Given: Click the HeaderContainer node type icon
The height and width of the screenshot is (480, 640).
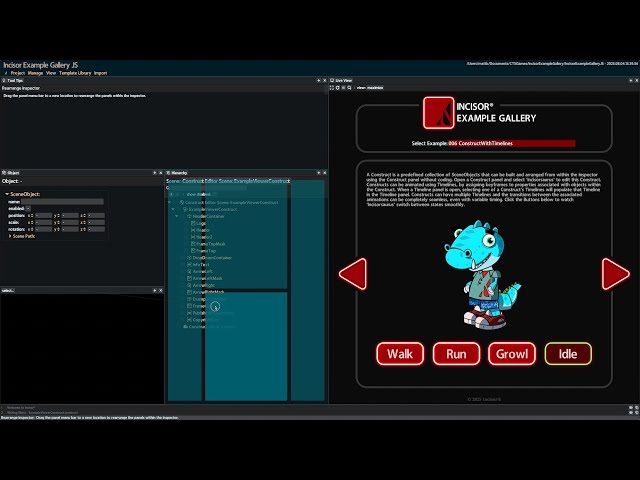Looking at the screenshot, I should (189, 216).
